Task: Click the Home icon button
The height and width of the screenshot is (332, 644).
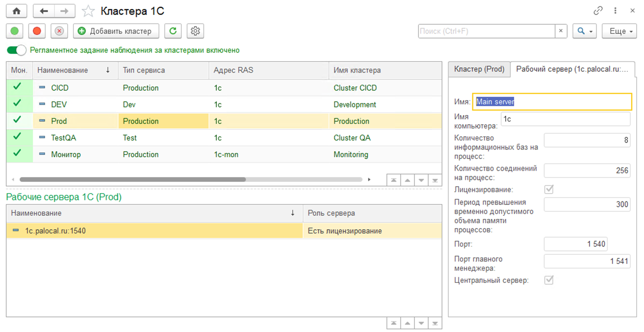Action: pos(16,11)
